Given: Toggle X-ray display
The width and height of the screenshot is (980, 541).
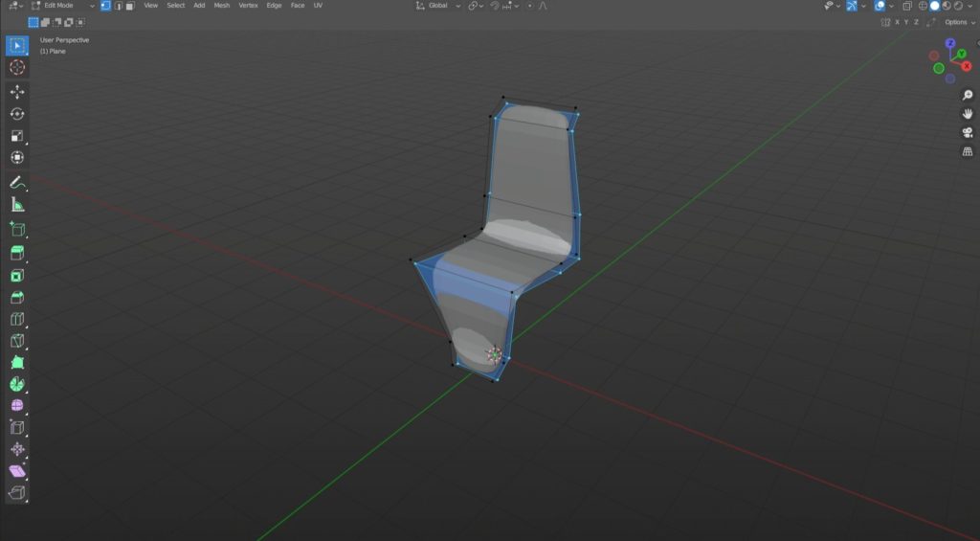Looking at the screenshot, I should [907, 6].
